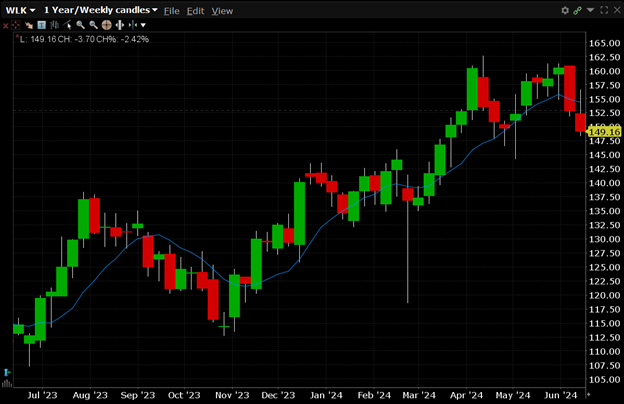
Task: Select the trendline drawing tool with cursor
Action: [x=68, y=25]
